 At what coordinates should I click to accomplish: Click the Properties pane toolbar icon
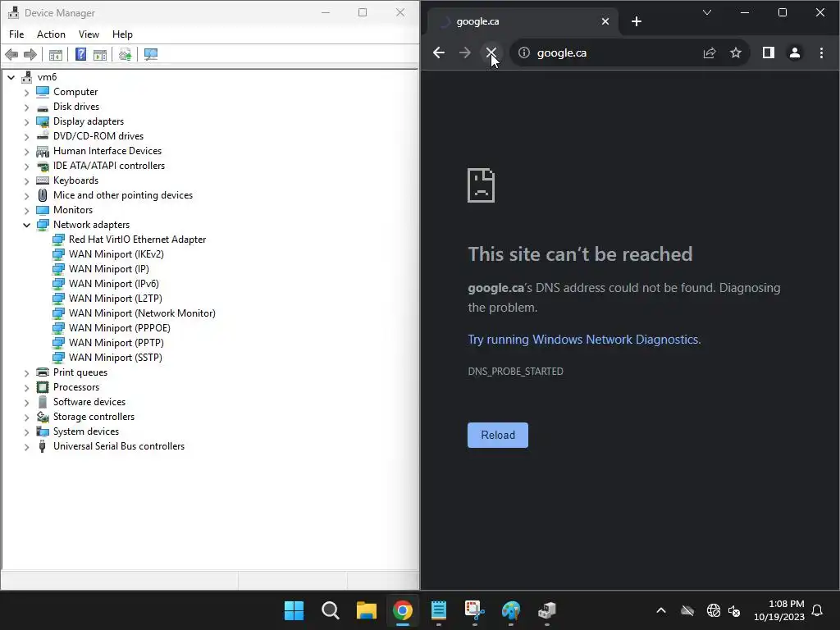tap(100, 54)
